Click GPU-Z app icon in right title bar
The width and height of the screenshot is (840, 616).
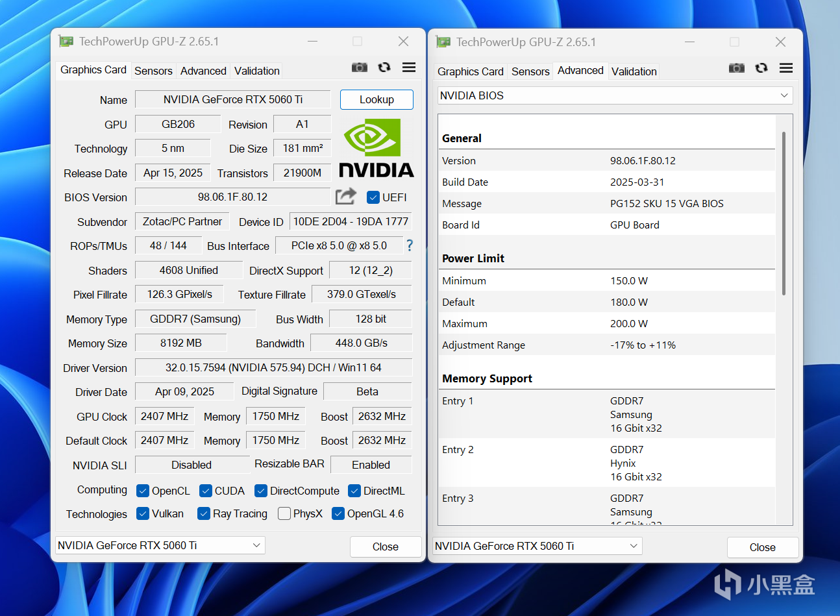(443, 42)
